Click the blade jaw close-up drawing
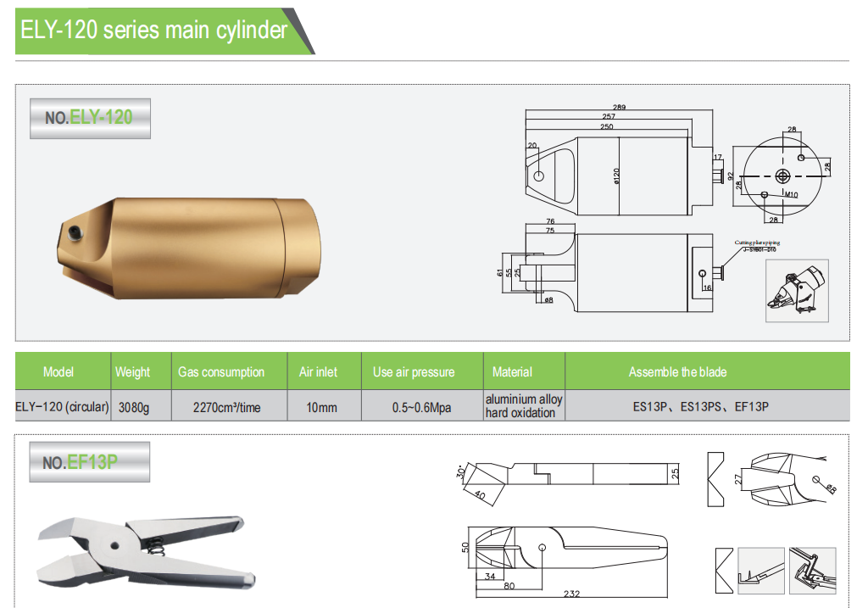The image size is (868, 608). click(x=787, y=480)
